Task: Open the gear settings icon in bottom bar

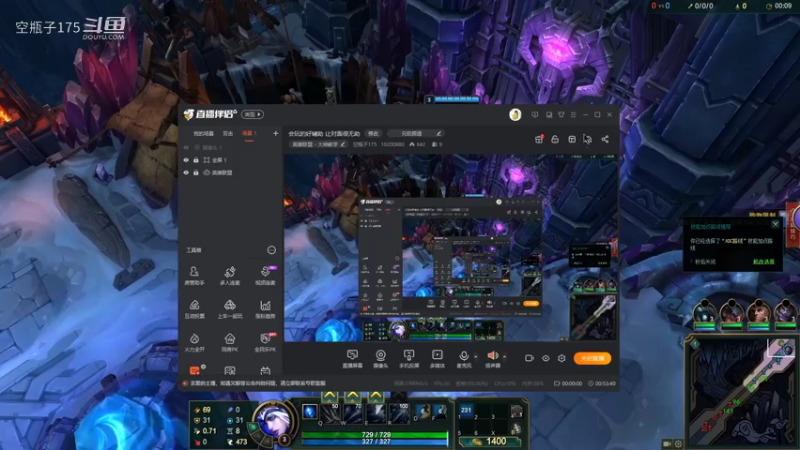Action: 562,358
